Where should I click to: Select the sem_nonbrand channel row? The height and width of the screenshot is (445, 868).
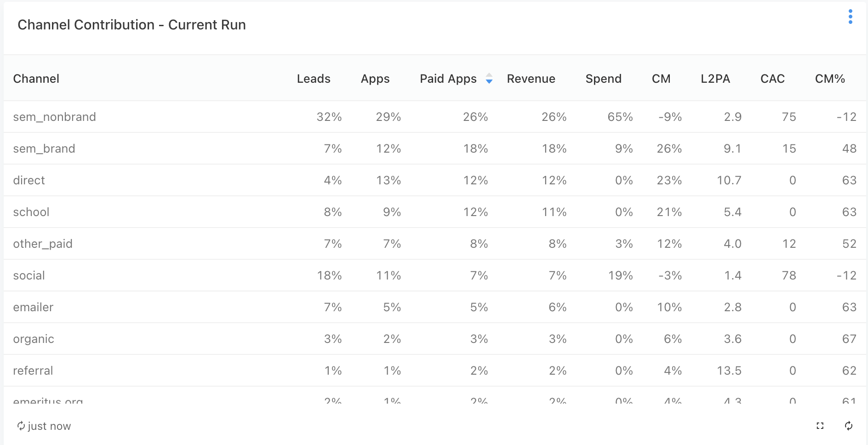55,117
